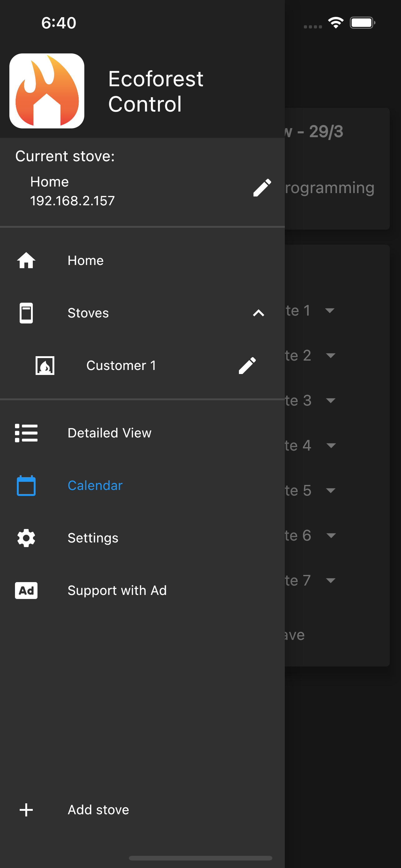
Task: Tap the Ad badge icon
Action: point(26,591)
